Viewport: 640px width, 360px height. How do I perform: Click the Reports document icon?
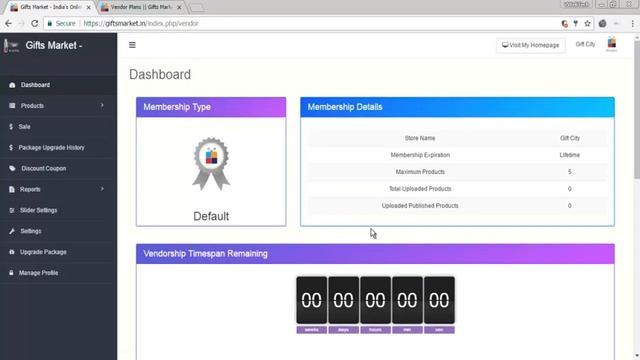click(12, 189)
